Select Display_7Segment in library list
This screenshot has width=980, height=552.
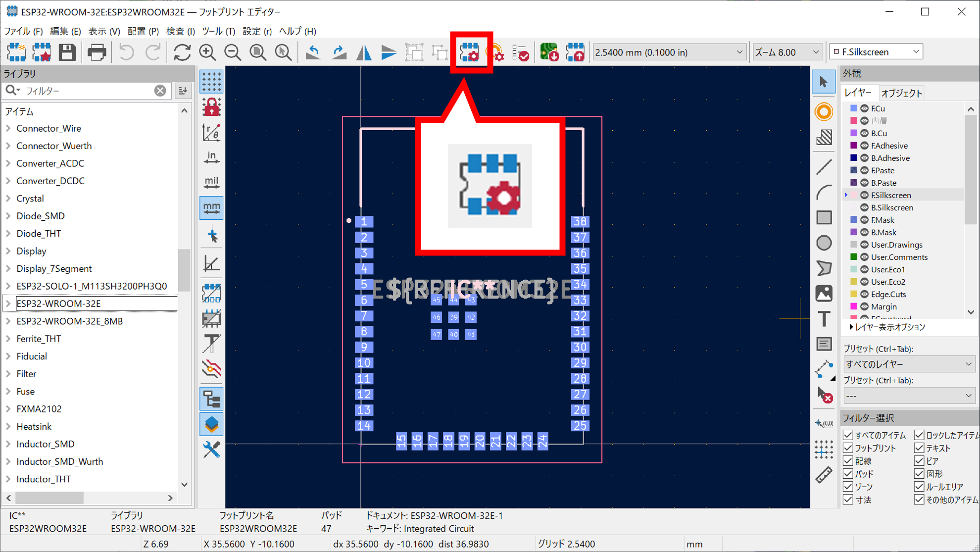(x=54, y=268)
